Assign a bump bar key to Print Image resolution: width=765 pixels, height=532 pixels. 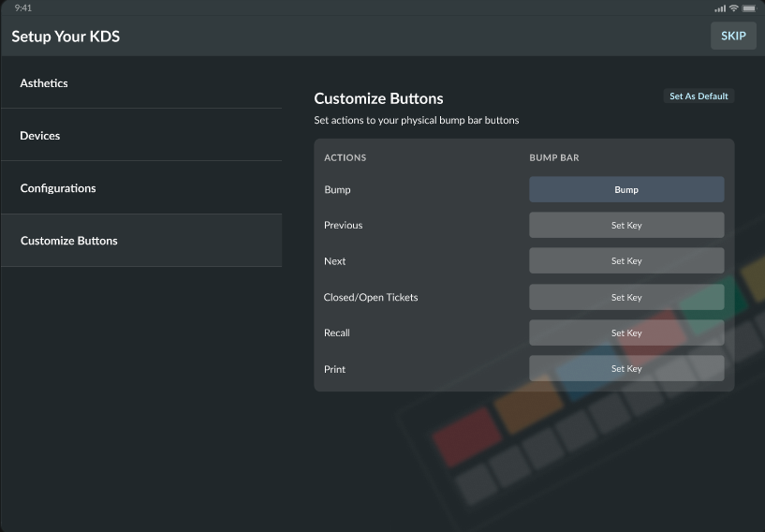[626, 369]
